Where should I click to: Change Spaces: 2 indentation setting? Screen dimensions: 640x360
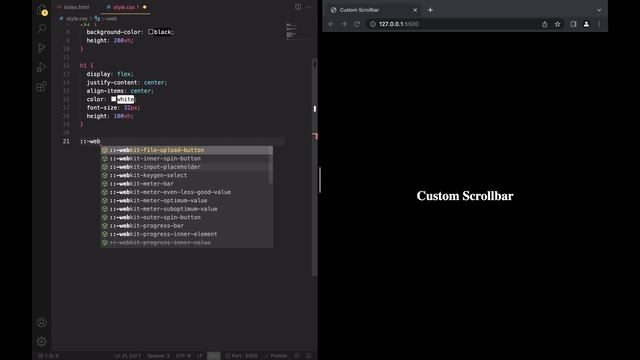pos(158,356)
